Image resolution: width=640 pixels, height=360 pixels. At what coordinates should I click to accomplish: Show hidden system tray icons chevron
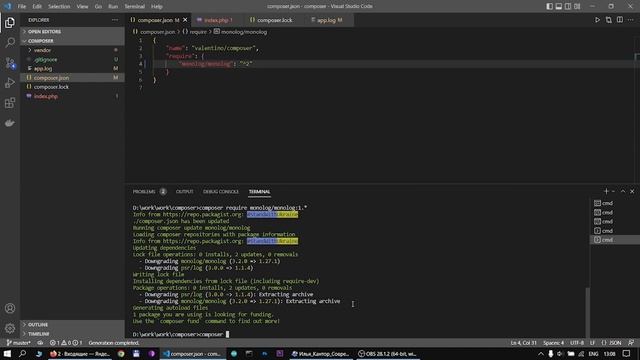point(541,353)
